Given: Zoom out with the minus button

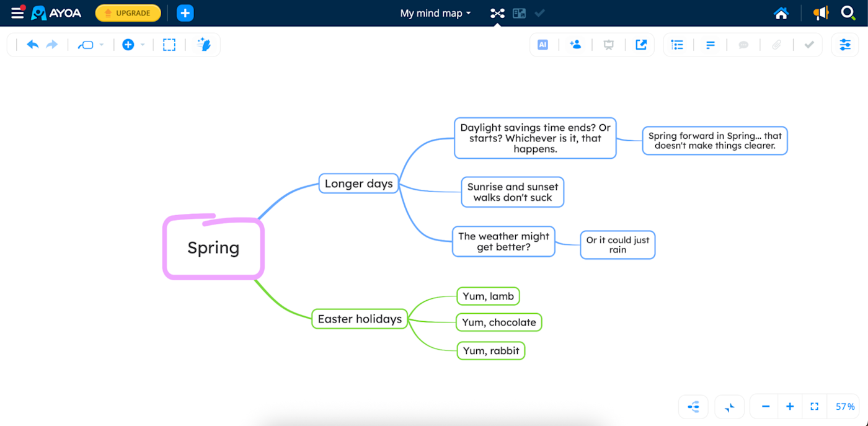Looking at the screenshot, I should [766, 407].
